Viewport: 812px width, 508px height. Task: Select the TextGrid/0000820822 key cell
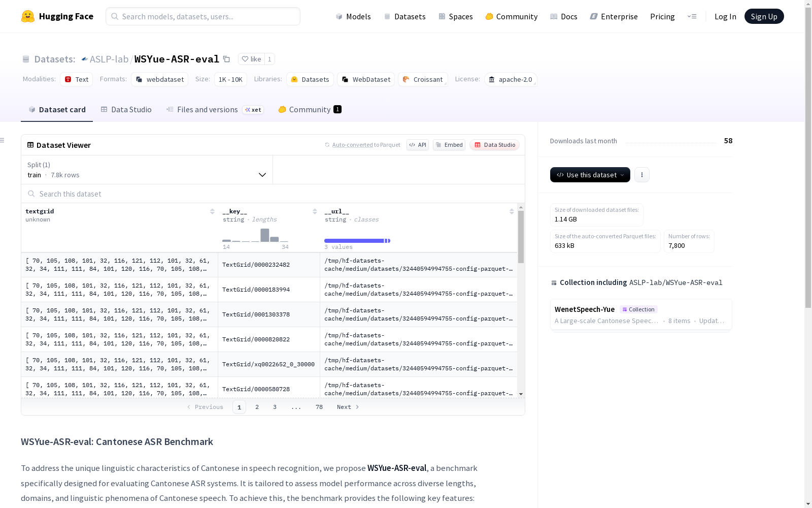click(x=269, y=339)
